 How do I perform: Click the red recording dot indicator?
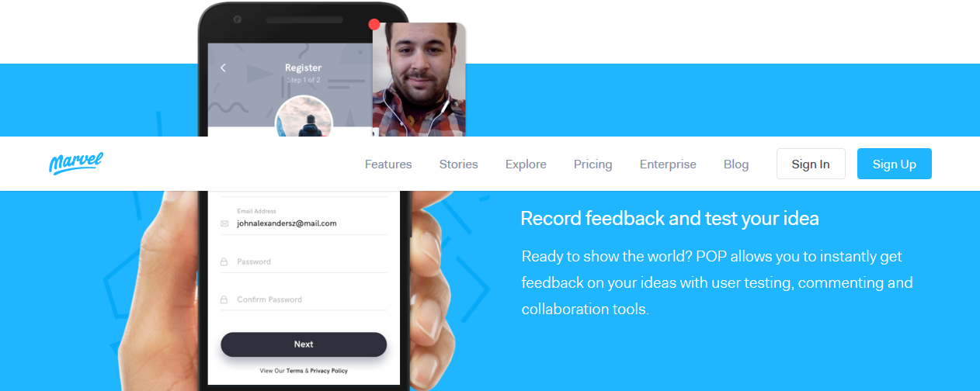[374, 24]
